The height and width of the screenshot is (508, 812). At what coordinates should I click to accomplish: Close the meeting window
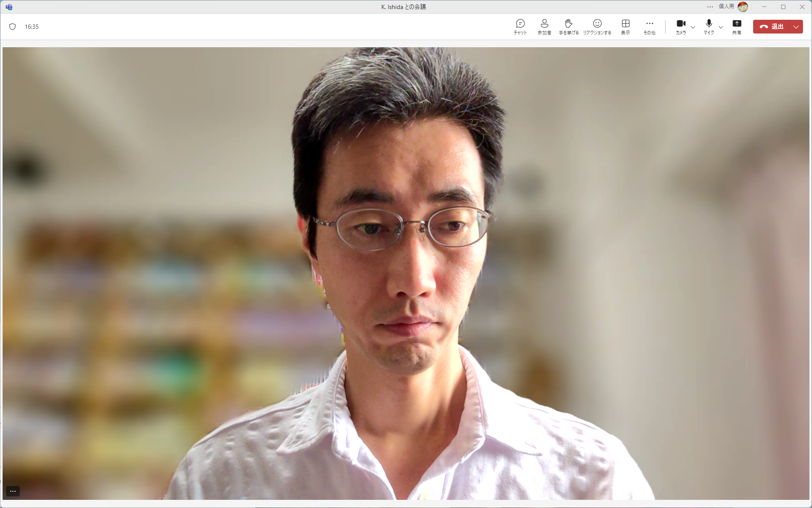[x=802, y=7]
